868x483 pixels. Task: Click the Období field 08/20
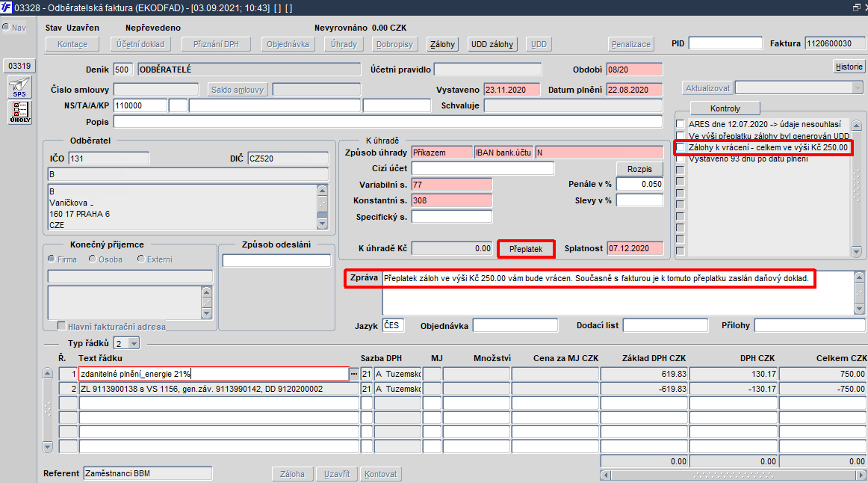pyautogui.click(x=634, y=70)
